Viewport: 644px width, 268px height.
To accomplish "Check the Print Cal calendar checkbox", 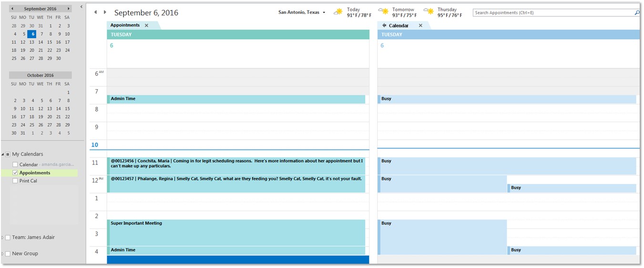I will pyautogui.click(x=15, y=181).
